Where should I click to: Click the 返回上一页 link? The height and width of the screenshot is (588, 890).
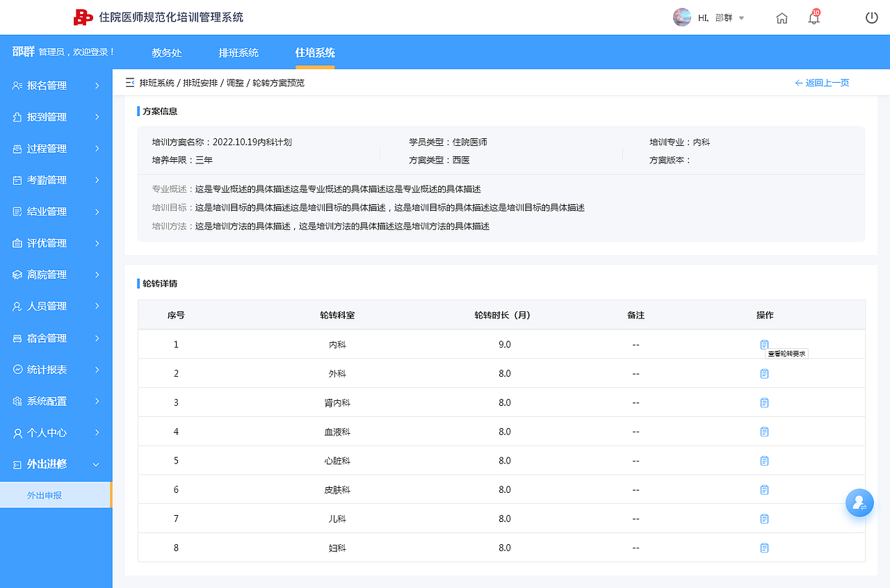823,82
